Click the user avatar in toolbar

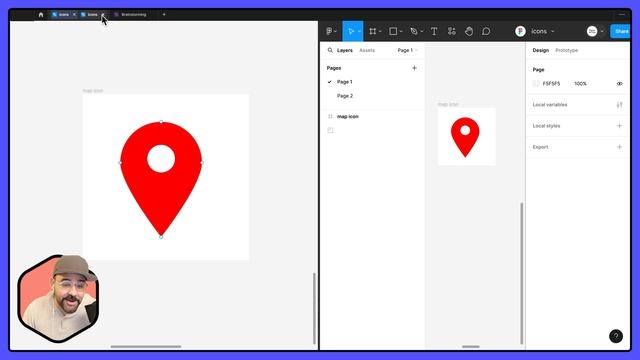(592, 31)
